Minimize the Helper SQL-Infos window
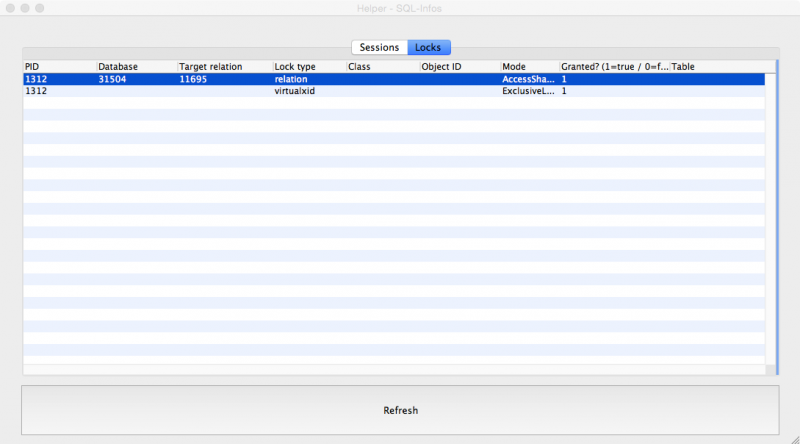Image resolution: width=800 pixels, height=444 pixels. tap(25, 8)
